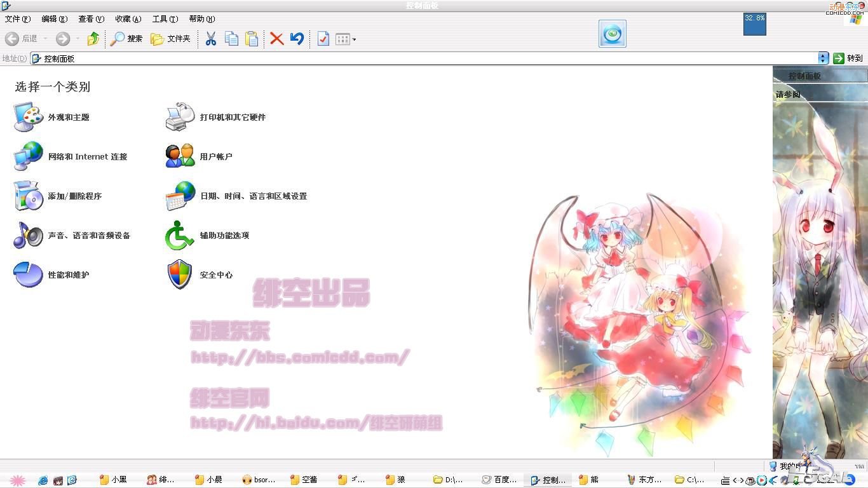868x488 pixels.
Task: Click the 性能和维护 link text
Action: 69,275
